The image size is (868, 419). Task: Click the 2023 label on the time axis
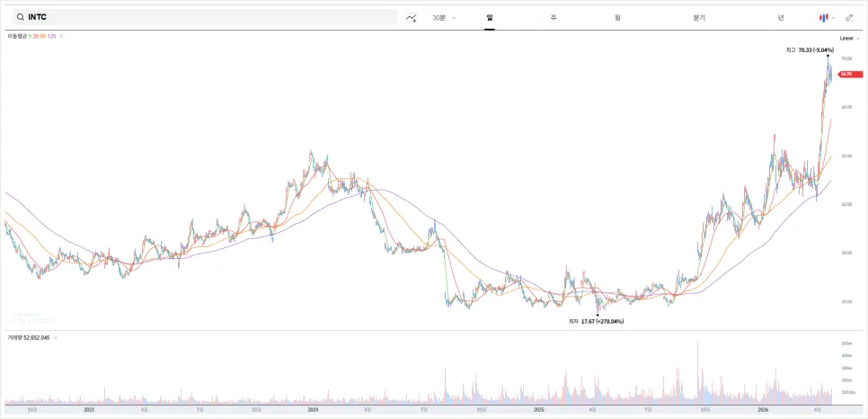(x=89, y=410)
